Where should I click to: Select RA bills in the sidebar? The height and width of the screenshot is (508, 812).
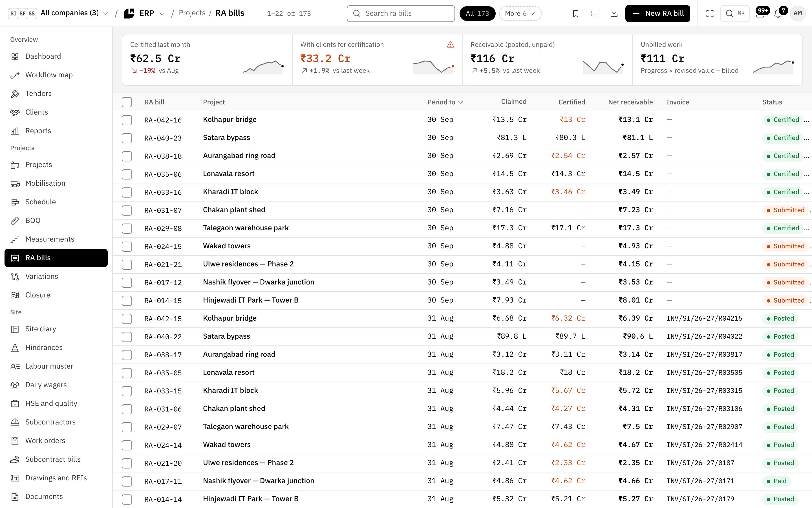coord(56,258)
